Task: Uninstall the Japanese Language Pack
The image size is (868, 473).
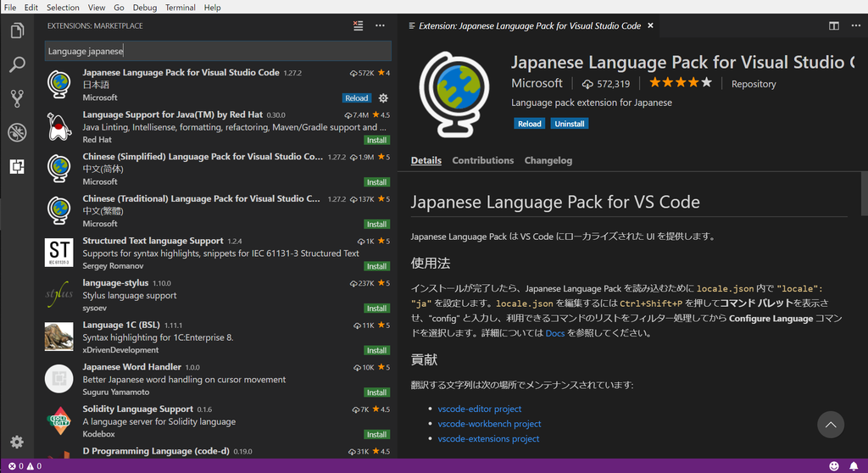Action: click(x=569, y=124)
